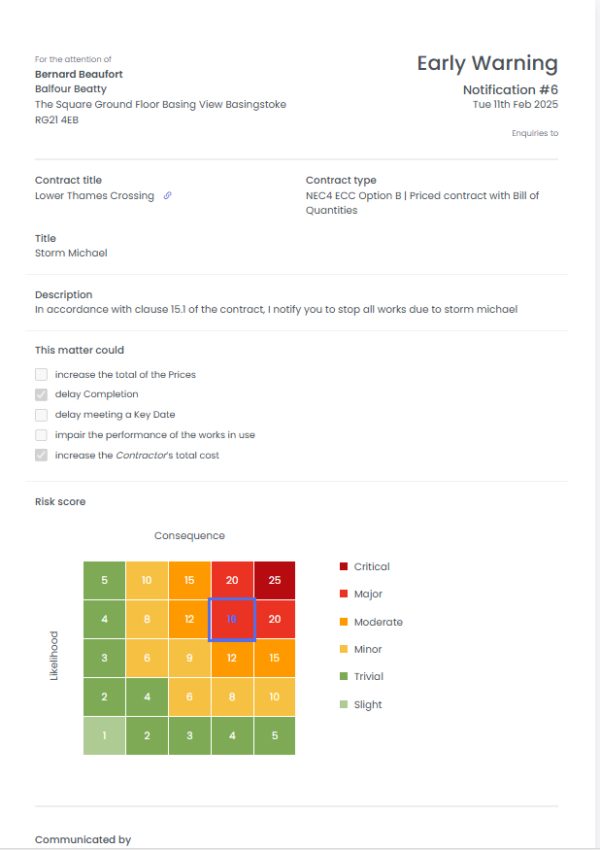Screen dimensions: 600x850
Task: Select the dark red 25 risk cell
Action: coord(274,580)
